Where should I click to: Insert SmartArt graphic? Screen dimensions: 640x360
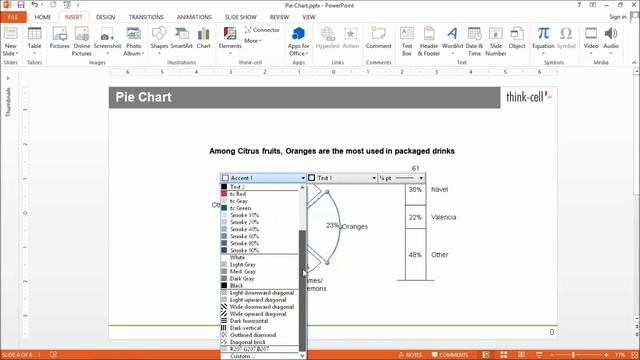(x=181, y=38)
